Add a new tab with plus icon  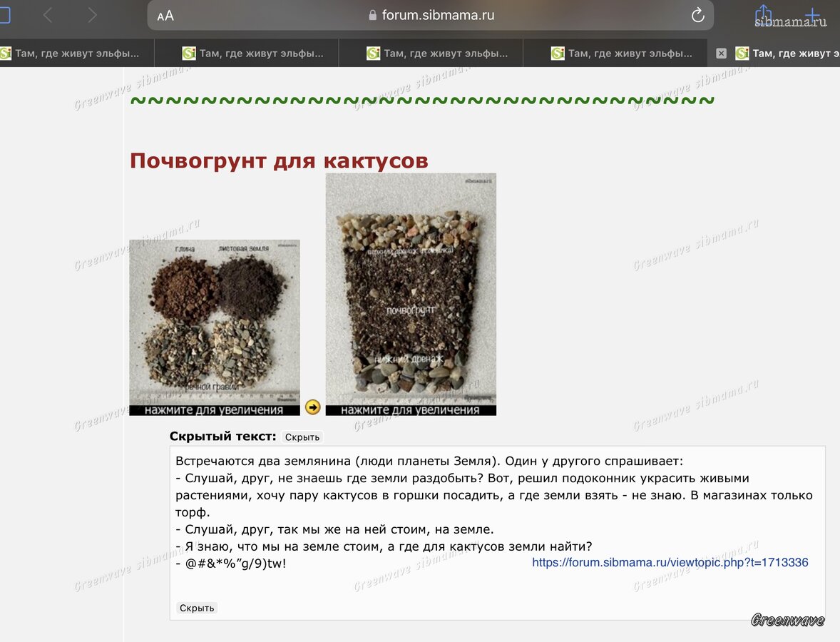812,15
